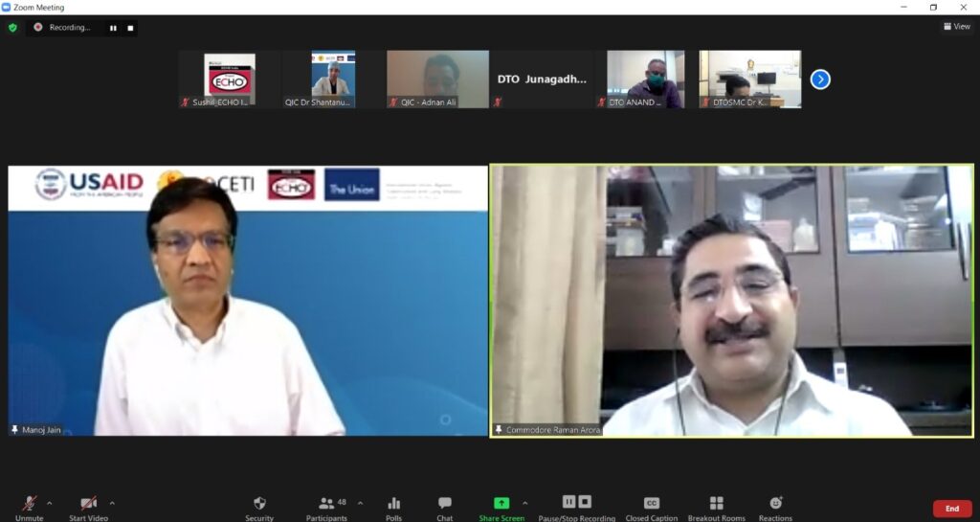
Task: Open the View layout menu
Action: pos(956,27)
